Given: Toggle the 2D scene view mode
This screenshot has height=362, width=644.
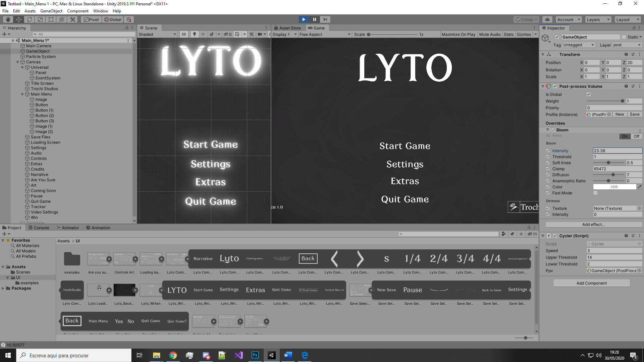Looking at the screenshot, I should pos(184,34).
